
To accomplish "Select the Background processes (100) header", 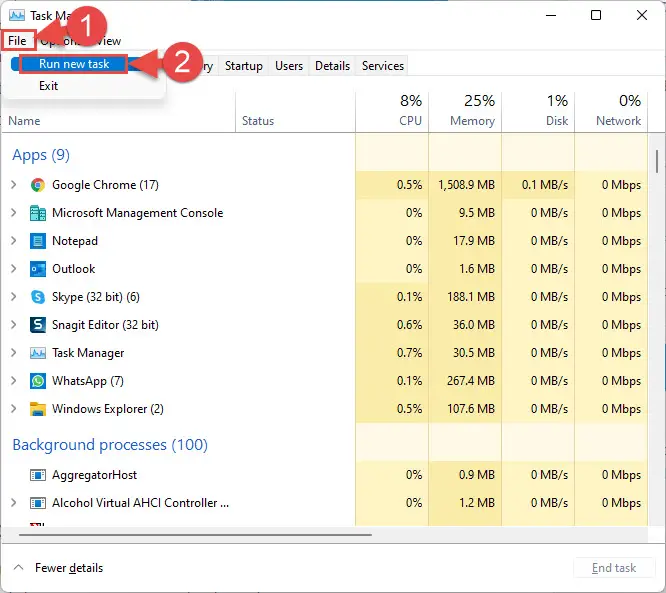I will tap(110, 445).
